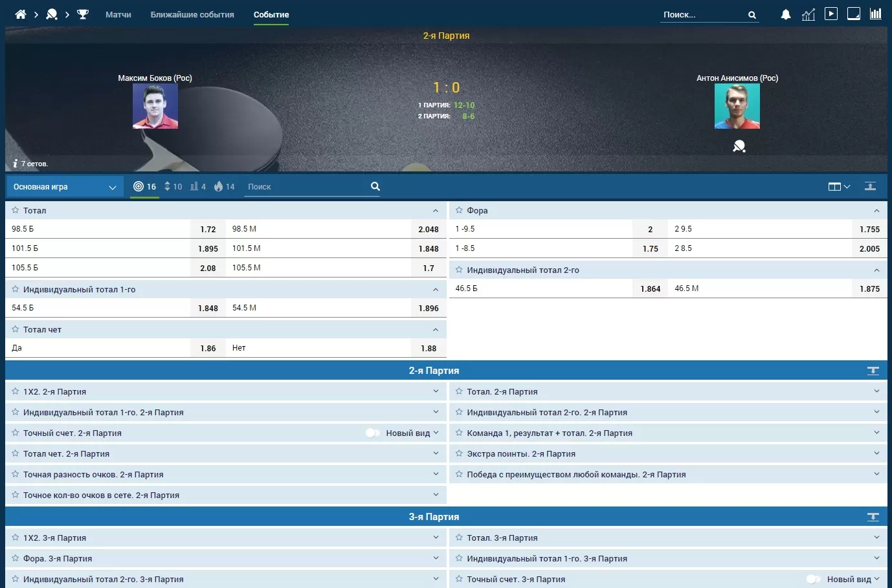Open Ближайшие события tab
892x588 pixels.
click(x=192, y=14)
